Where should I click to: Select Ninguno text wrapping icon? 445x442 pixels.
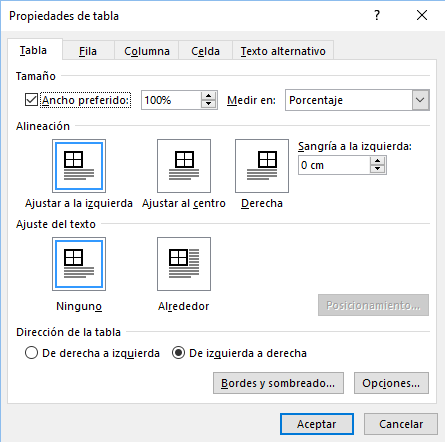tap(79, 264)
